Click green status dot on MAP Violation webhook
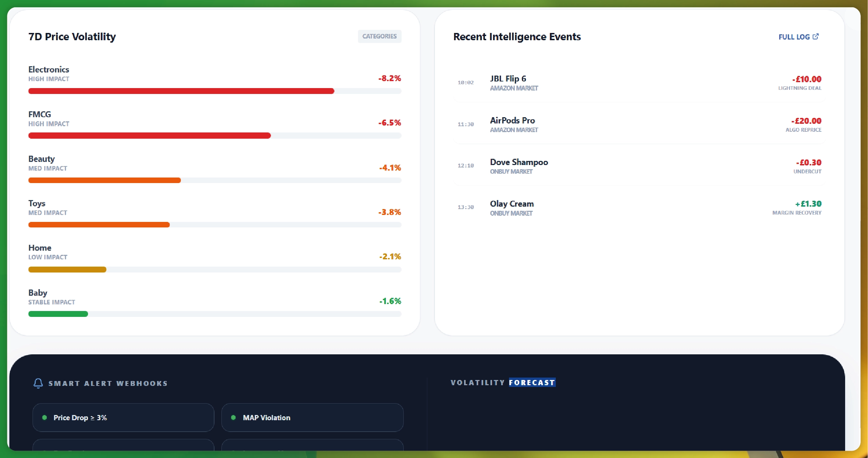The width and height of the screenshot is (868, 458). 233,417
